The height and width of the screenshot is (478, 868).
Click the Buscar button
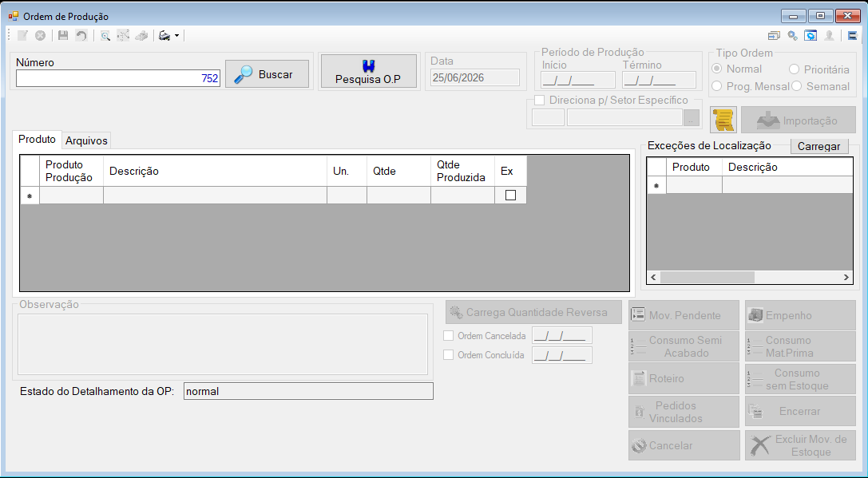267,74
